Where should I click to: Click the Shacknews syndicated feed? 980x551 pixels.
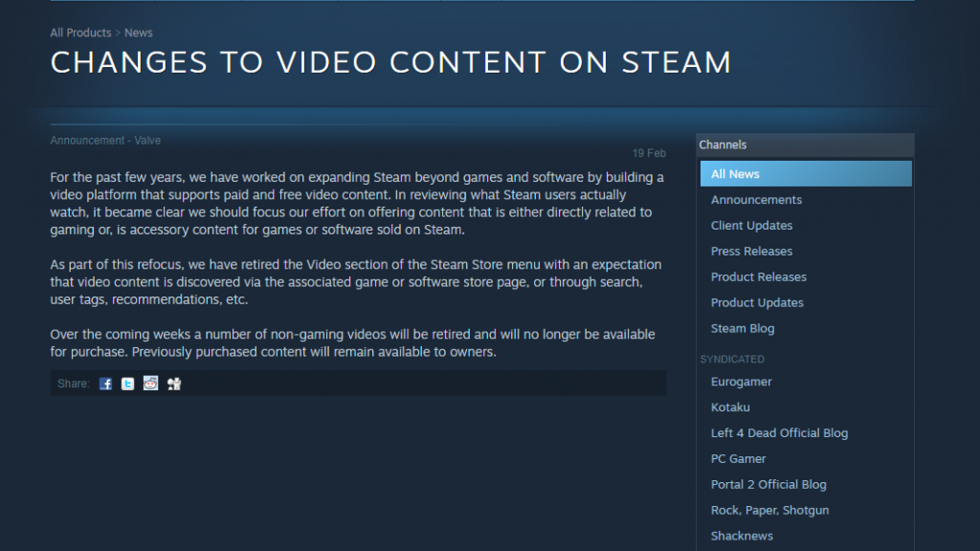(742, 537)
